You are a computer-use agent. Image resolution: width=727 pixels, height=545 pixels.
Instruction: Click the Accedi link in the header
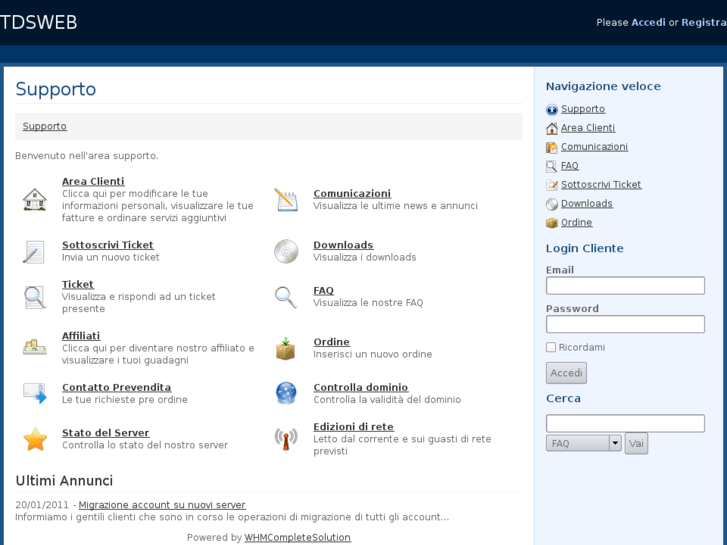648,22
